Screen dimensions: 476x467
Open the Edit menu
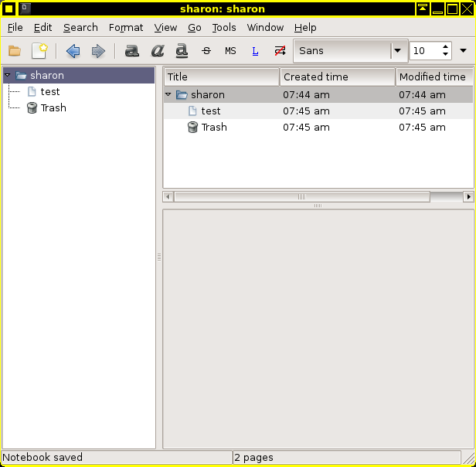pyautogui.click(x=42, y=28)
